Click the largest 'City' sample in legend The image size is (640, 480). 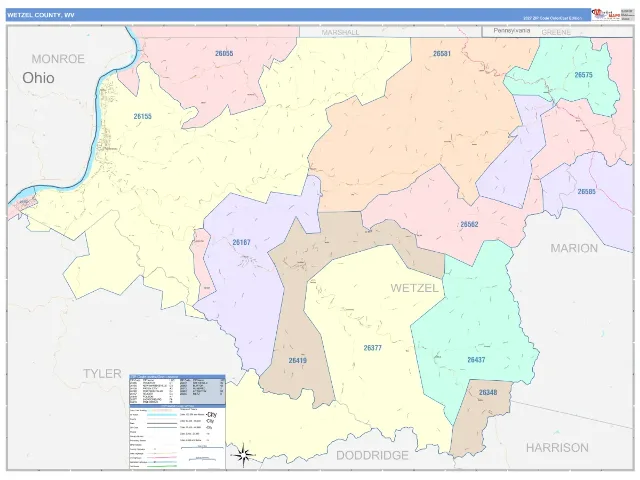pyautogui.click(x=211, y=414)
